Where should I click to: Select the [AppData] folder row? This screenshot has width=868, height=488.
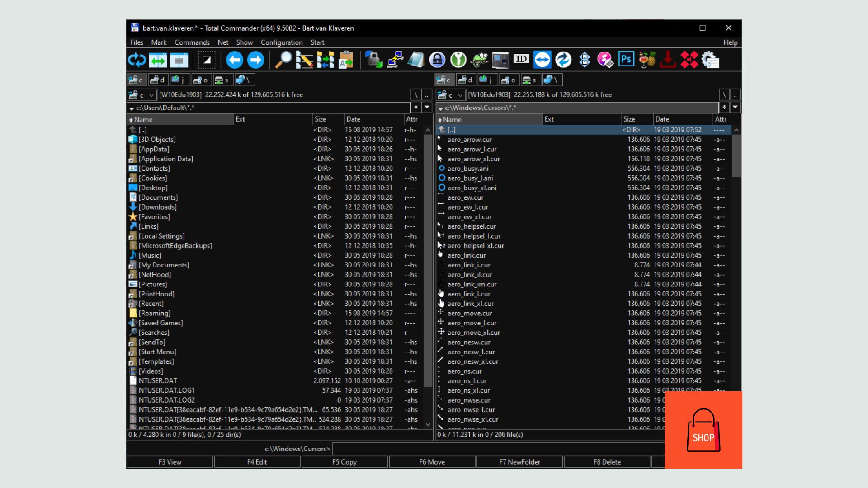point(276,149)
